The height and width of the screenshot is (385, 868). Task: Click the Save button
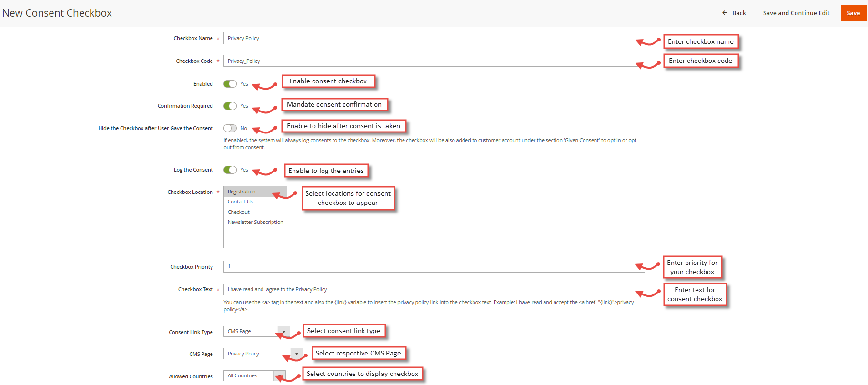click(x=853, y=13)
